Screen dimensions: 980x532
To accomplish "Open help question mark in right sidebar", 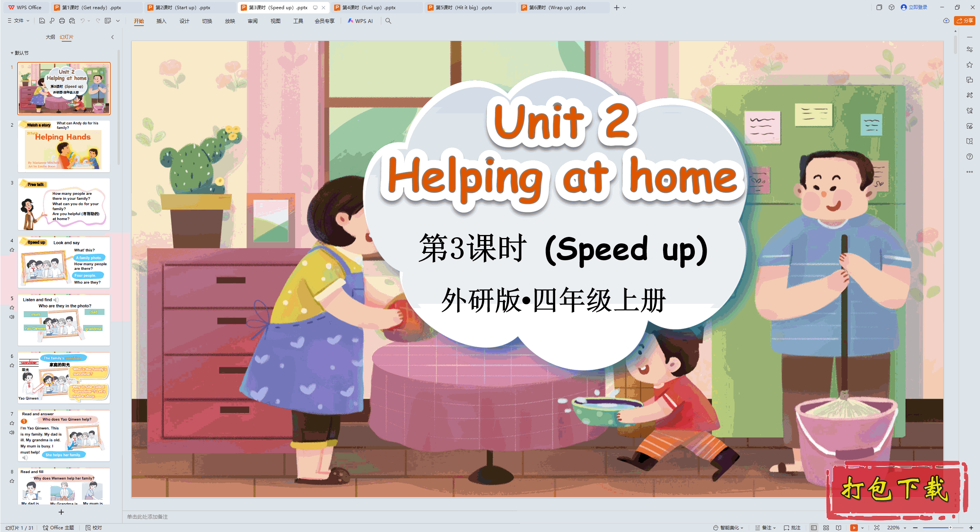I will click(x=969, y=157).
